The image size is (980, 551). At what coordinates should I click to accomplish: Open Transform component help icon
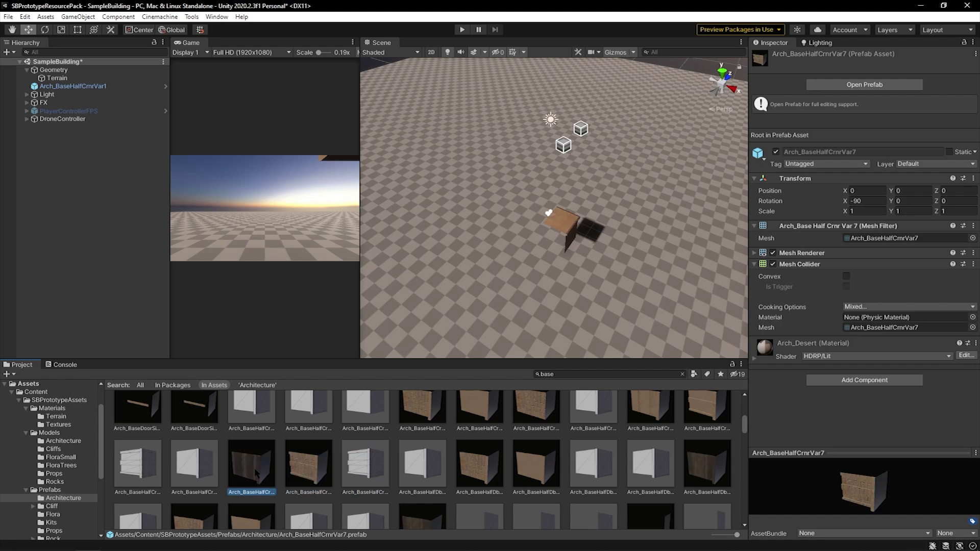(952, 179)
